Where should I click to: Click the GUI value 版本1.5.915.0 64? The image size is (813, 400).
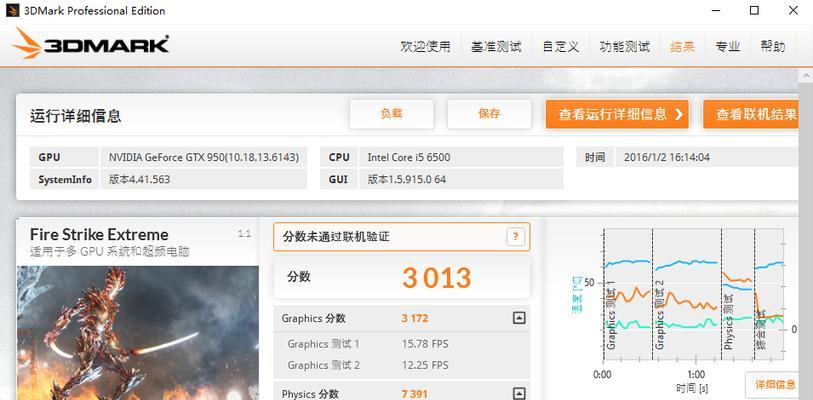461,180
